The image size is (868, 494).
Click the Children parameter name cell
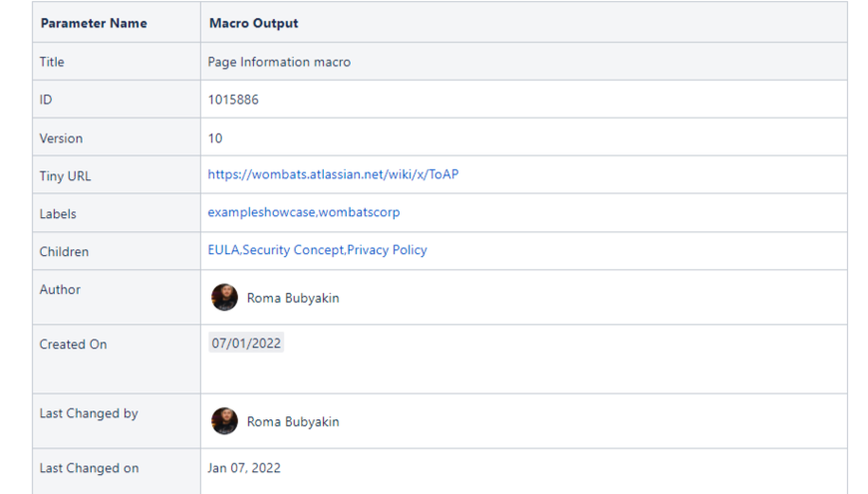(64, 252)
